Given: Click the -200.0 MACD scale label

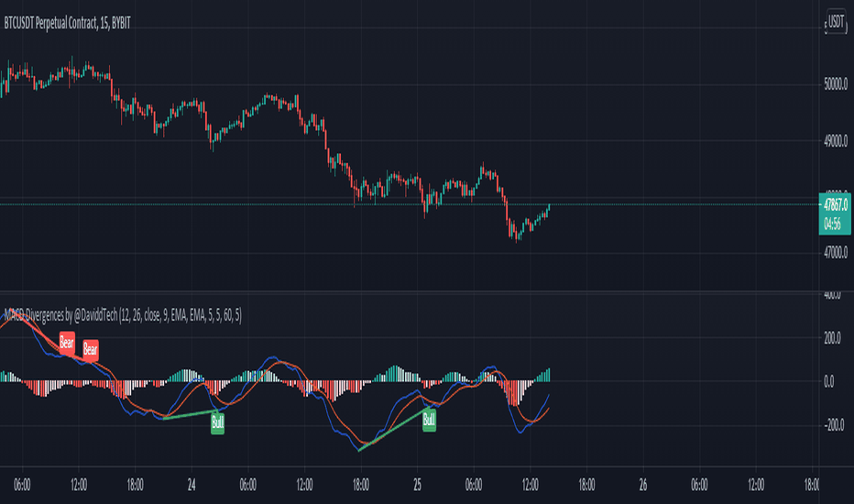Looking at the screenshot, I should (x=833, y=425).
